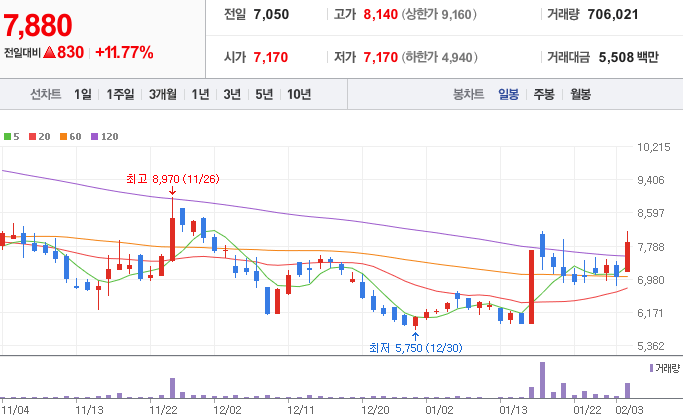Click the 거래량 706,021 value
Viewport: 683px width, 419px height.
pos(612,14)
